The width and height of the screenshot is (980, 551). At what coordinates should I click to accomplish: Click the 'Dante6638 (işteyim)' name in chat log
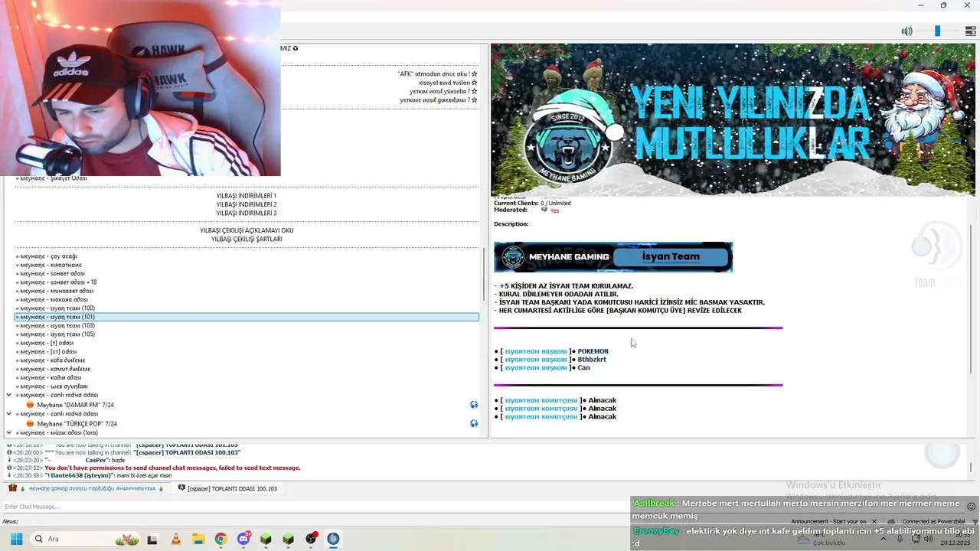[80, 475]
